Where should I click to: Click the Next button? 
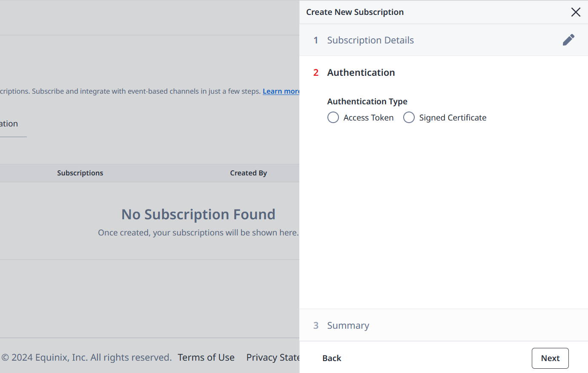[x=550, y=358]
